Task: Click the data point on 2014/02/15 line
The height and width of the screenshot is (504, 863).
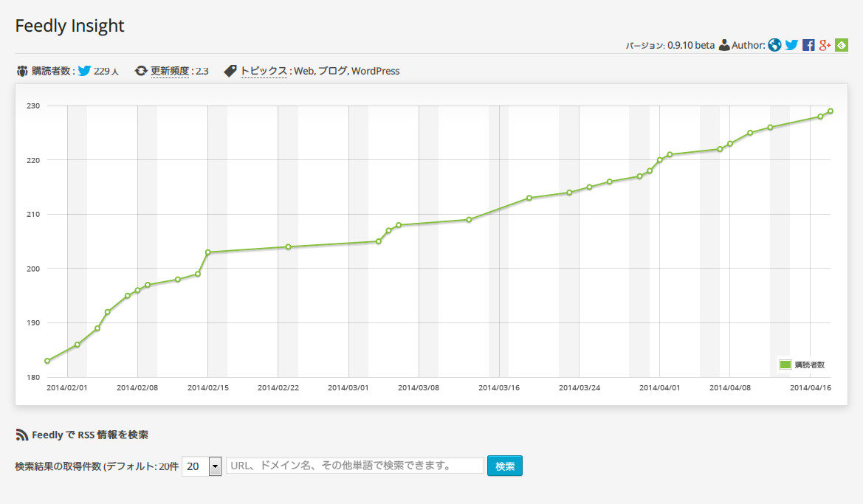Action: [x=208, y=252]
